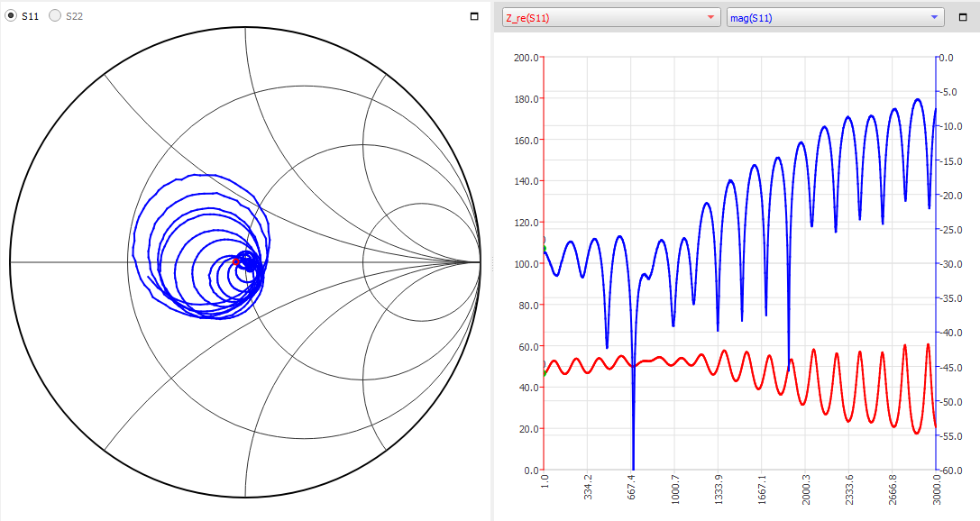980x521 pixels.
Task: Click the 2000.3 frequency axis label
Action: click(806, 489)
